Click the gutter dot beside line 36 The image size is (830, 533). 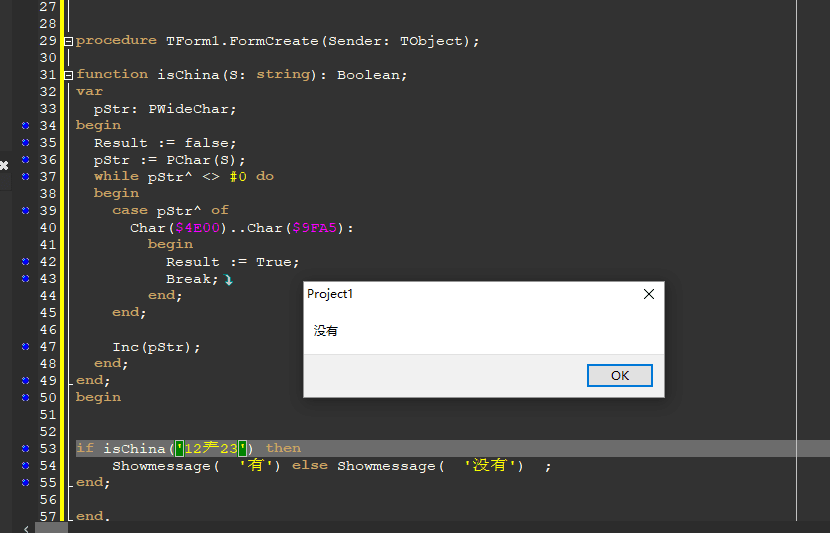tap(25, 160)
